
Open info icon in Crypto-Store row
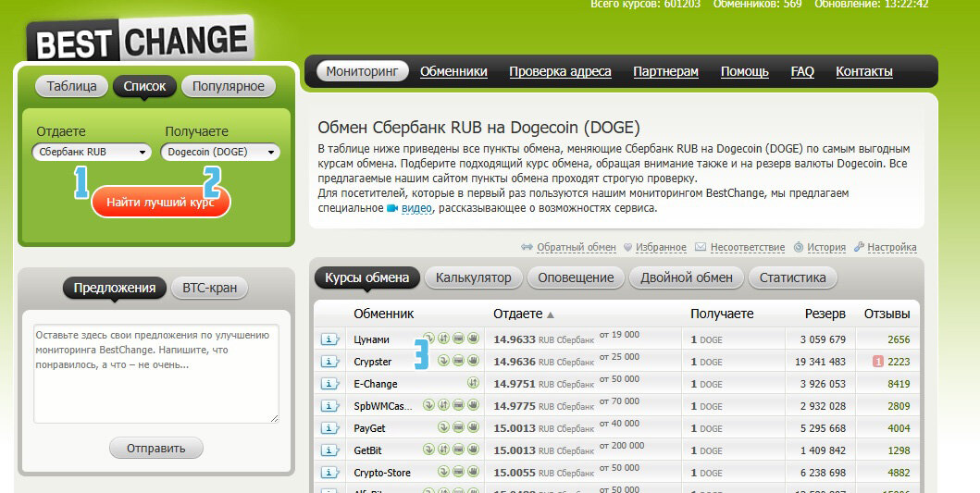click(329, 473)
